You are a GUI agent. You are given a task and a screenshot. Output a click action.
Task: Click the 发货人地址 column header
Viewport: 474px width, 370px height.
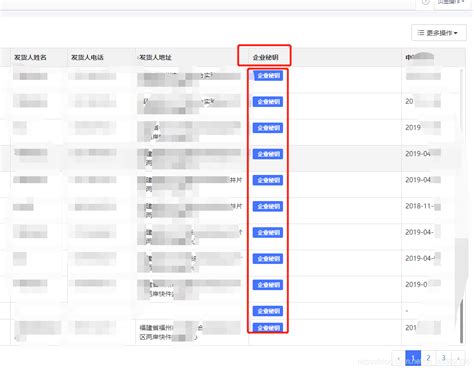click(x=155, y=57)
